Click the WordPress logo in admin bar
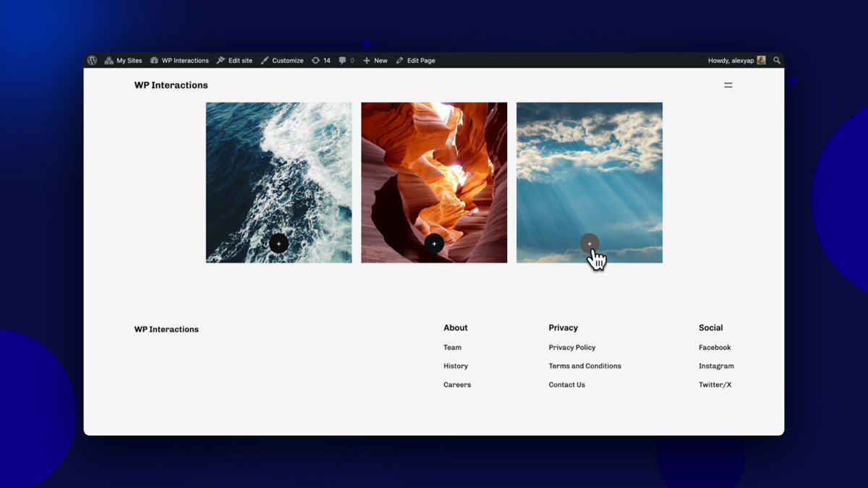Image resolution: width=868 pixels, height=488 pixels. tap(92, 61)
